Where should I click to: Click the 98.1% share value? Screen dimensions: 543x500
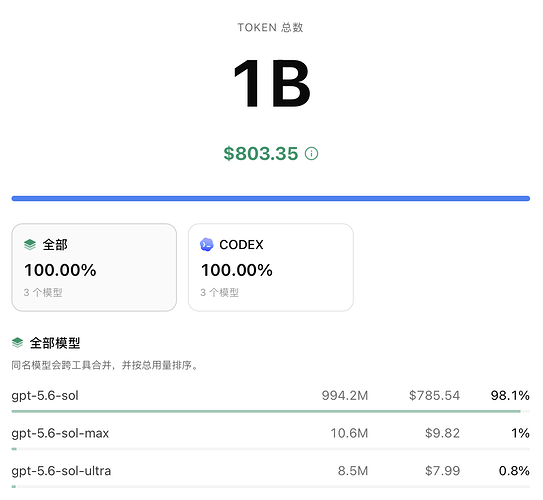tap(510, 395)
